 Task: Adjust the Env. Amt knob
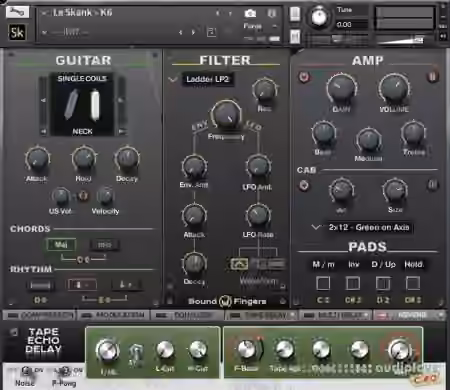(194, 167)
